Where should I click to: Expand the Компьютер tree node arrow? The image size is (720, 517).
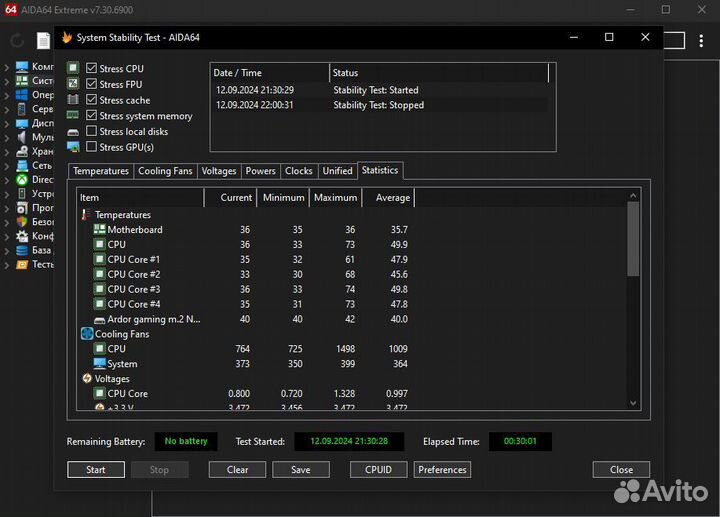pyautogui.click(x=6, y=67)
